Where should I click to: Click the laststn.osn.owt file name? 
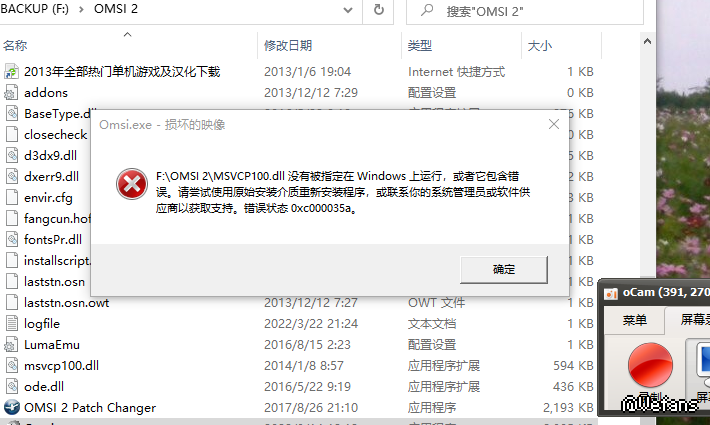(66, 302)
